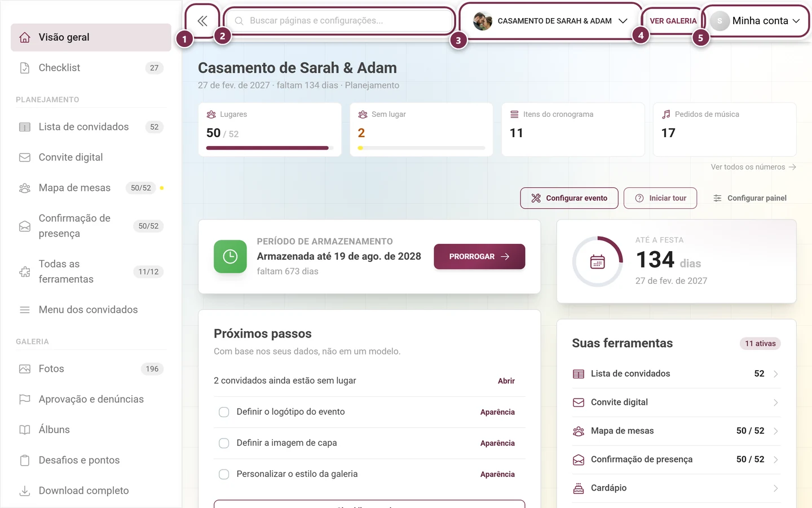812x508 pixels.
Task: Expand Mapa de mesas chevron in Suas ferramentas
Action: (776, 431)
